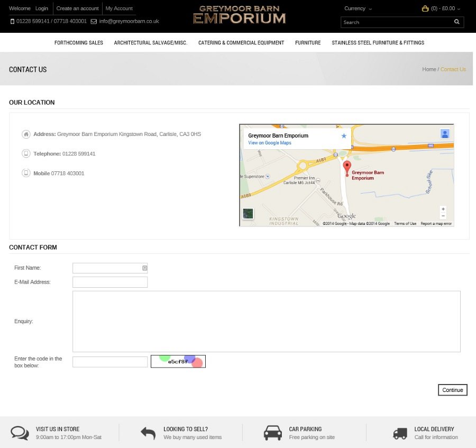Click the star icon on map card
The image size is (476, 448).
point(344,136)
